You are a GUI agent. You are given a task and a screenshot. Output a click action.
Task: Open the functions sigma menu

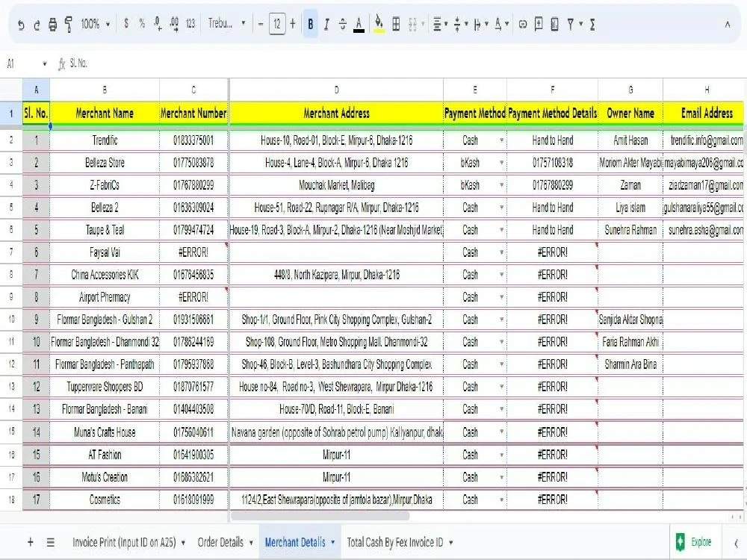pyautogui.click(x=592, y=24)
